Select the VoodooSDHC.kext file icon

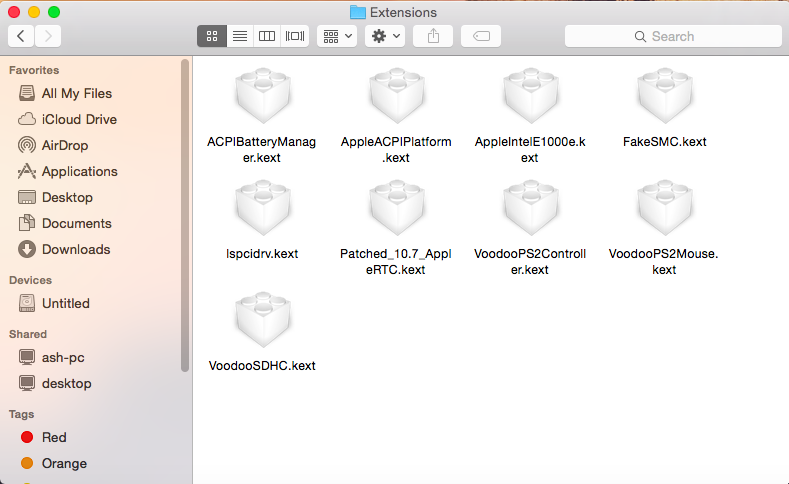262,322
